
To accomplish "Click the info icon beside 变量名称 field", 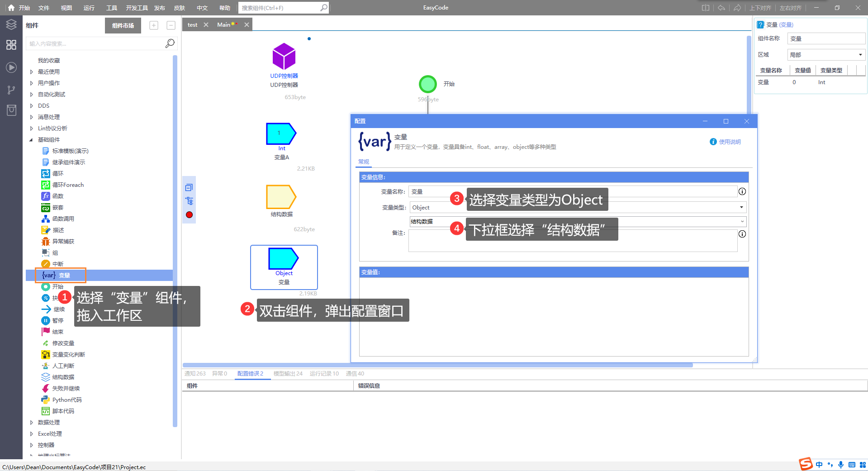I will [x=742, y=191].
